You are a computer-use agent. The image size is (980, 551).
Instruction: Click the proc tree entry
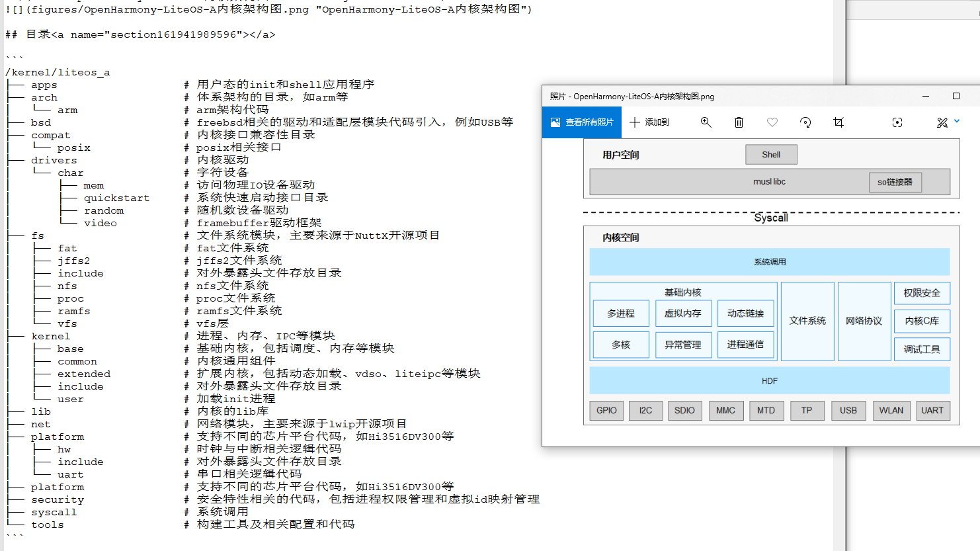(71, 299)
